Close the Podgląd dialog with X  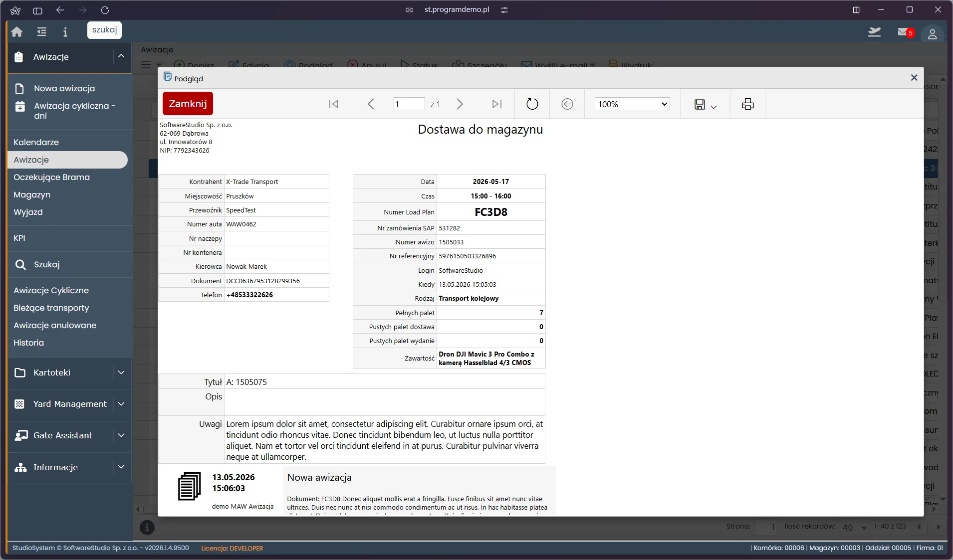click(914, 77)
